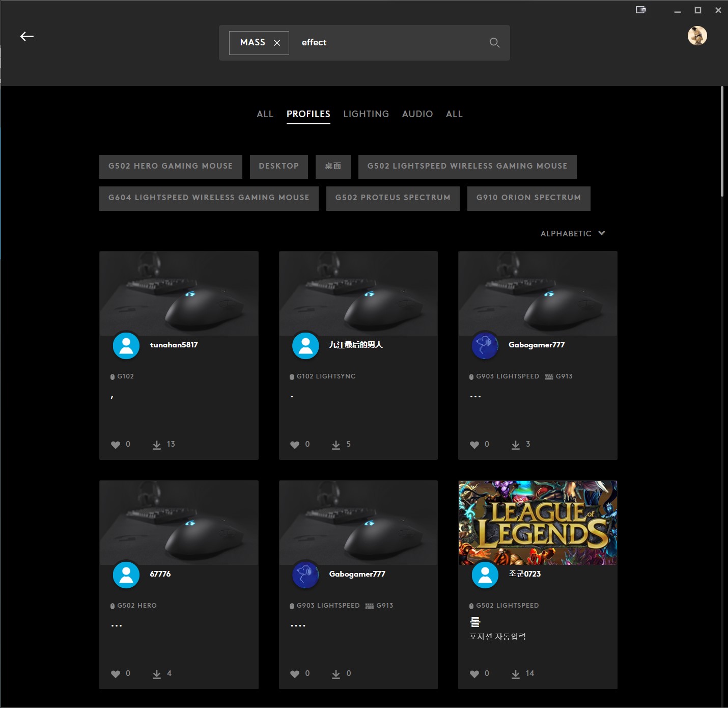
Task: Like tunahan5817's G102 profile with the heart
Action: (115, 444)
